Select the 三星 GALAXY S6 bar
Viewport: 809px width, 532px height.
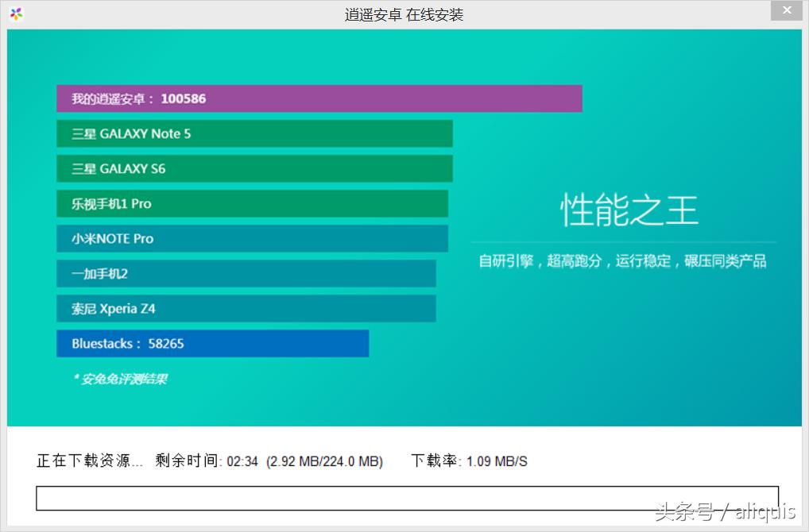[253, 168]
